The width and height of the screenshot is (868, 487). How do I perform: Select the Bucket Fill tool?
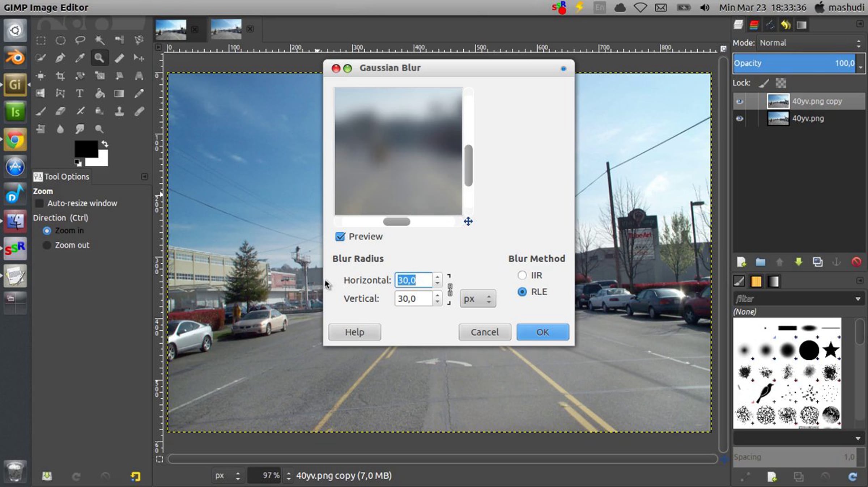pyautogui.click(x=99, y=93)
